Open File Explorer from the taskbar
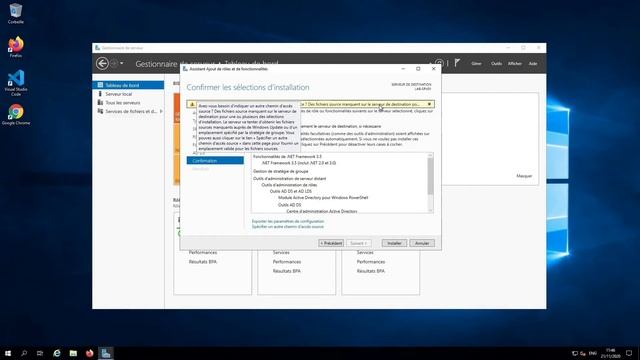The height and width of the screenshot is (360, 640). (73, 353)
